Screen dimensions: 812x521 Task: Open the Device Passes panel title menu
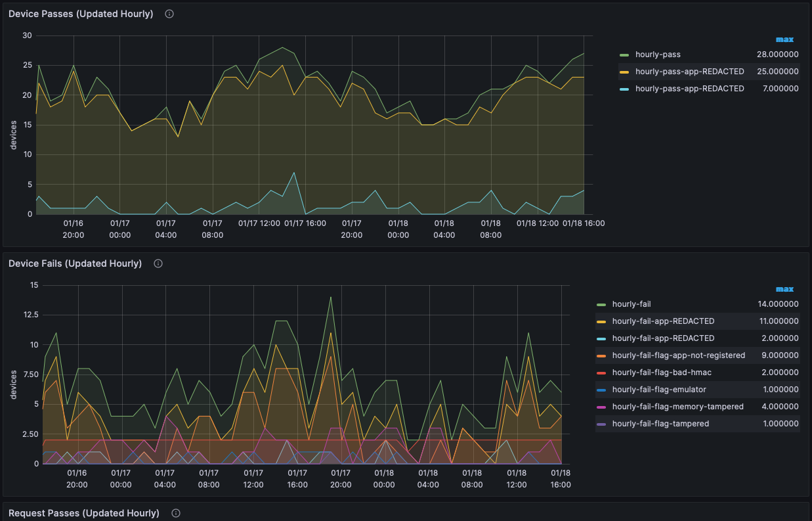click(80, 14)
